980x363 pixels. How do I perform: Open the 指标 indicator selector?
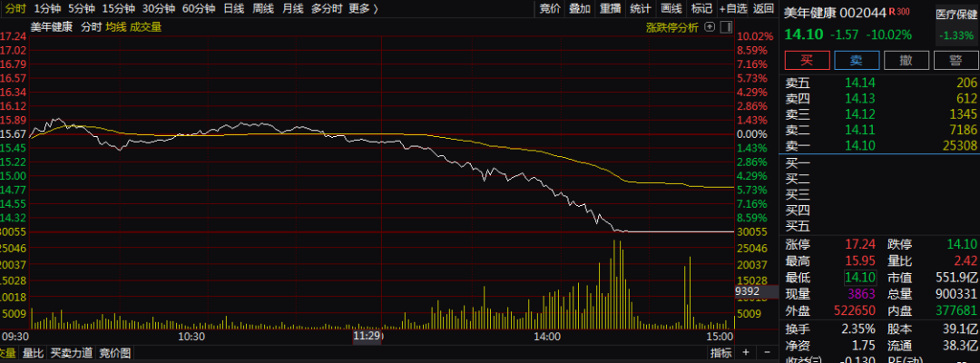pyautogui.click(x=721, y=353)
